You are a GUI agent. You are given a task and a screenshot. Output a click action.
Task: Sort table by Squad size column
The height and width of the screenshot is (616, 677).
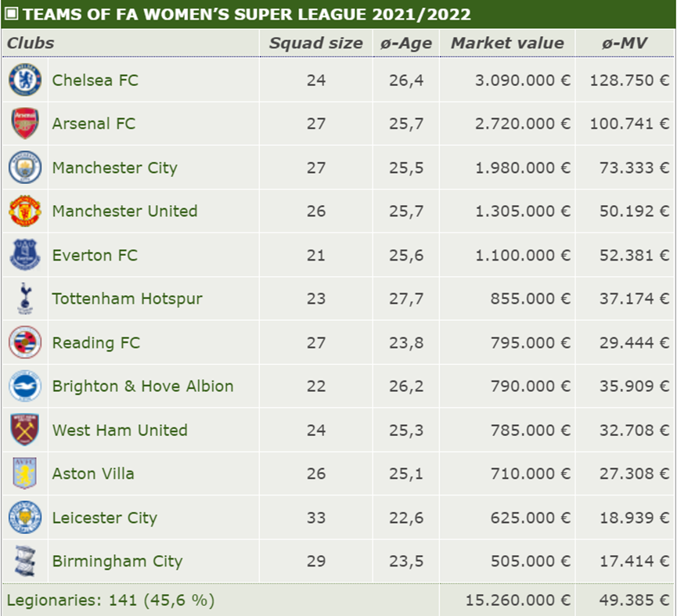click(315, 43)
